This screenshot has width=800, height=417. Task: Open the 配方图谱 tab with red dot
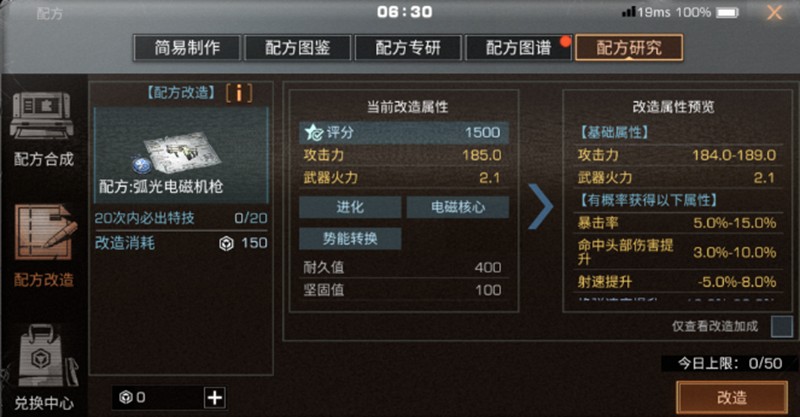(x=518, y=48)
